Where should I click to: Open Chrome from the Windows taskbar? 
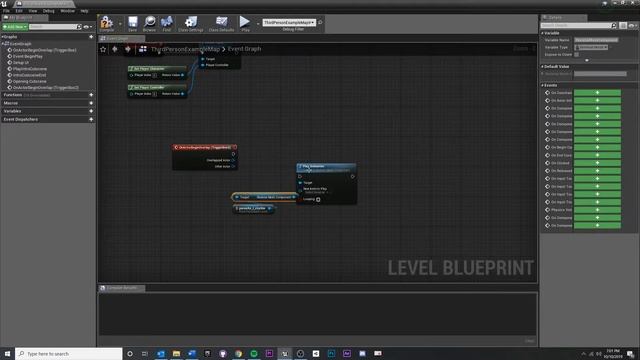(238, 353)
